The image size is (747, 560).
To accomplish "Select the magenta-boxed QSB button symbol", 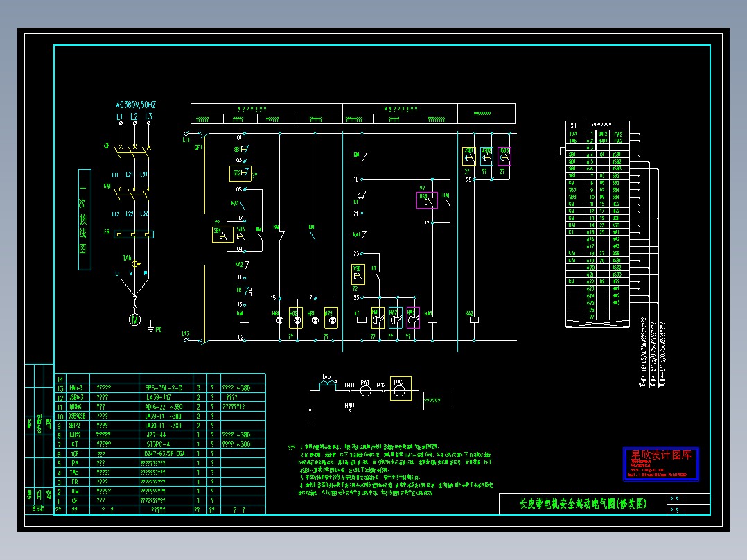I will (428, 200).
